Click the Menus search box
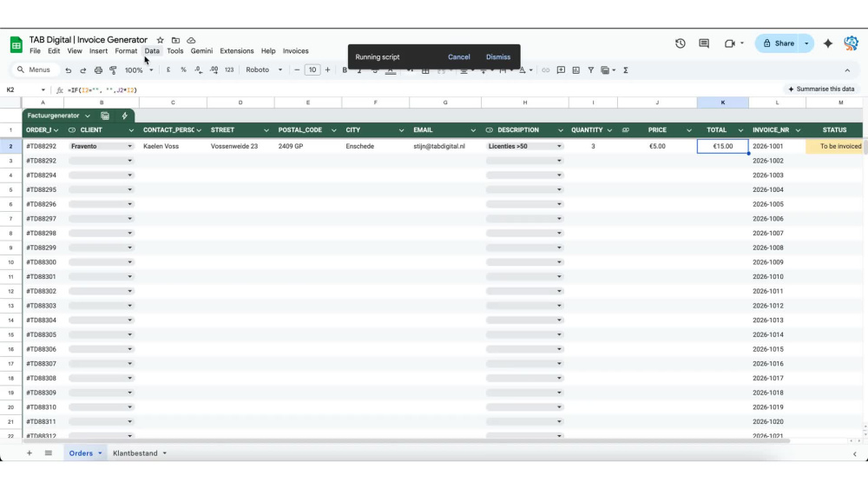This screenshot has height=489, width=868. 36,69
